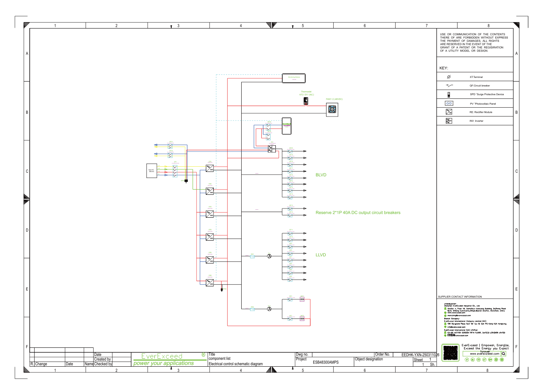Select the project name ESB48300AMPS

coord(326,362)
